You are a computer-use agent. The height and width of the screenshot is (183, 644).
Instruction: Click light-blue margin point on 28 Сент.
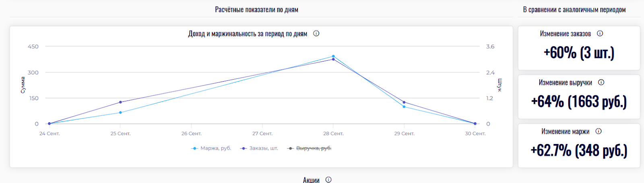coord(333,56)
